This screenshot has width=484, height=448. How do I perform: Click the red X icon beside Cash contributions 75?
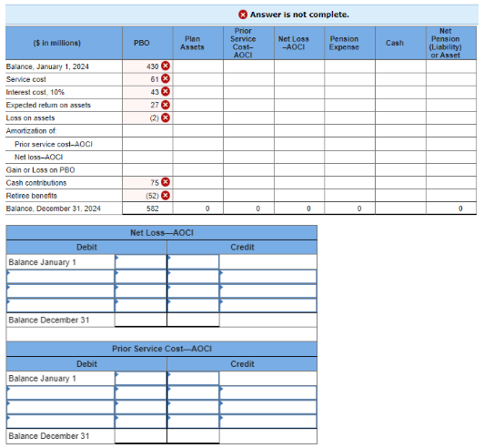pos(166,182)
